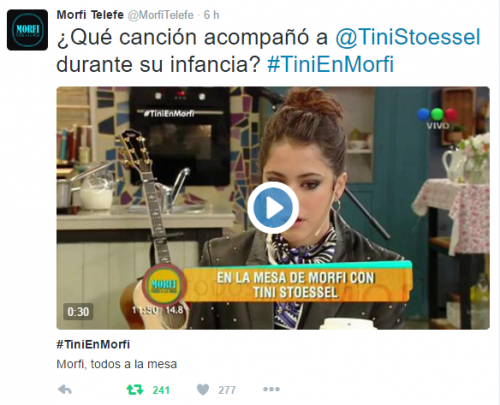The image size is (500, 405).
Task: Open the Morfi Telefe profile avatar
Action: 27,30
